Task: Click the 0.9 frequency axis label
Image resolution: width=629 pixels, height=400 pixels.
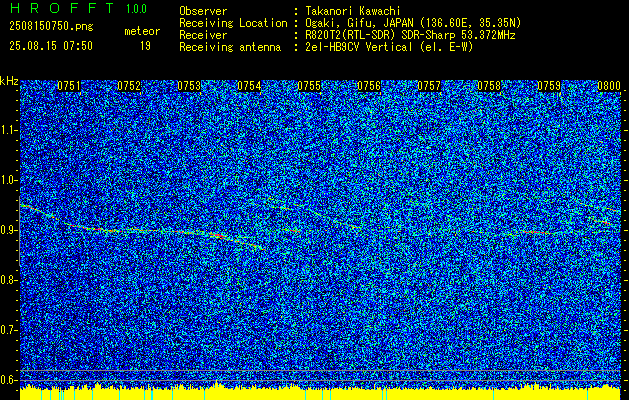Action: [8, 230]
